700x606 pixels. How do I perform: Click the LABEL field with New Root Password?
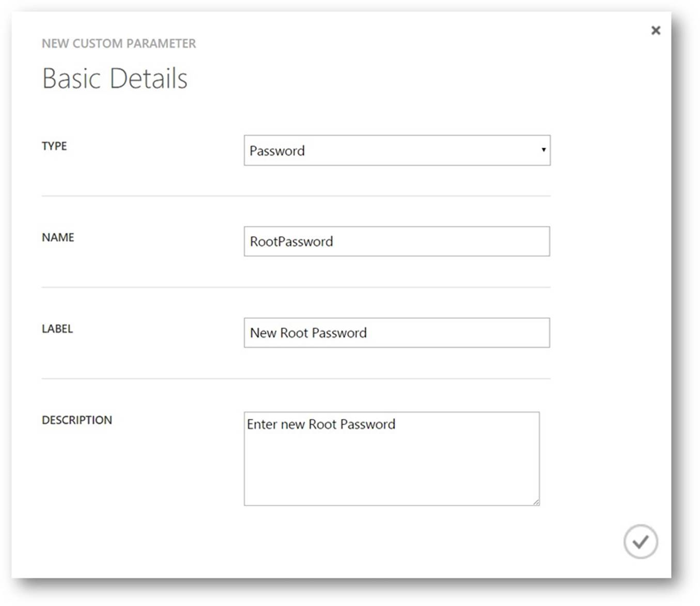pyautogui.click(x=397, y=333)
